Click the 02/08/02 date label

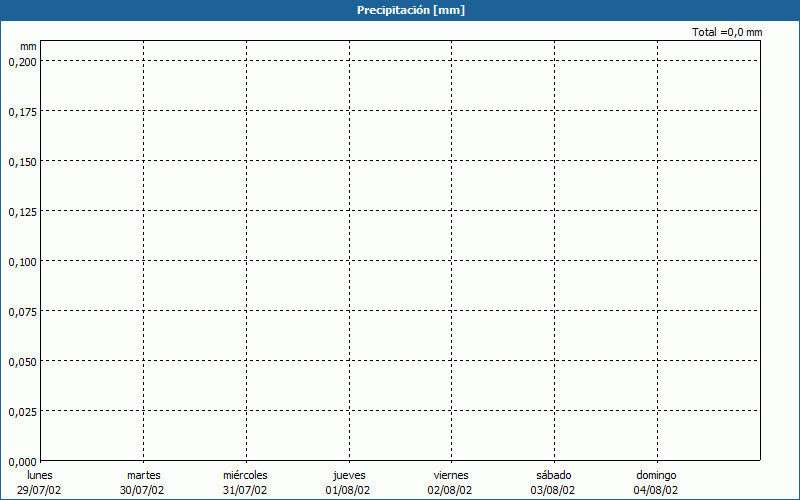click(450, 490)
